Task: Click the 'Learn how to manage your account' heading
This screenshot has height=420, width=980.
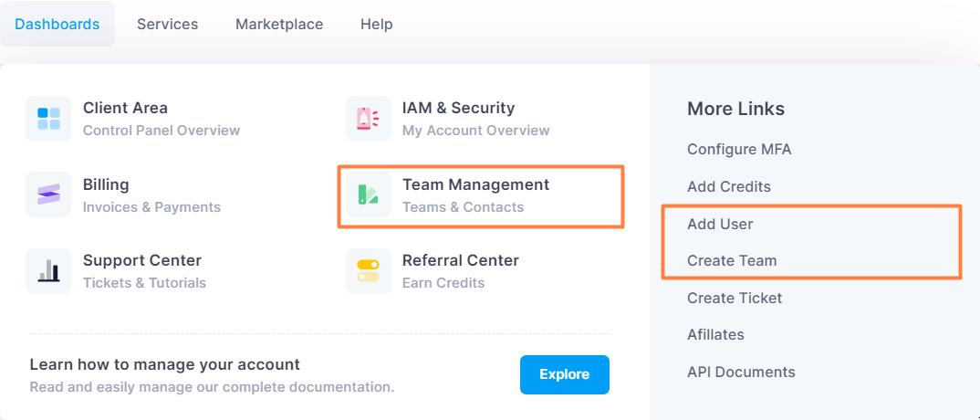Action: pos(165,364)
